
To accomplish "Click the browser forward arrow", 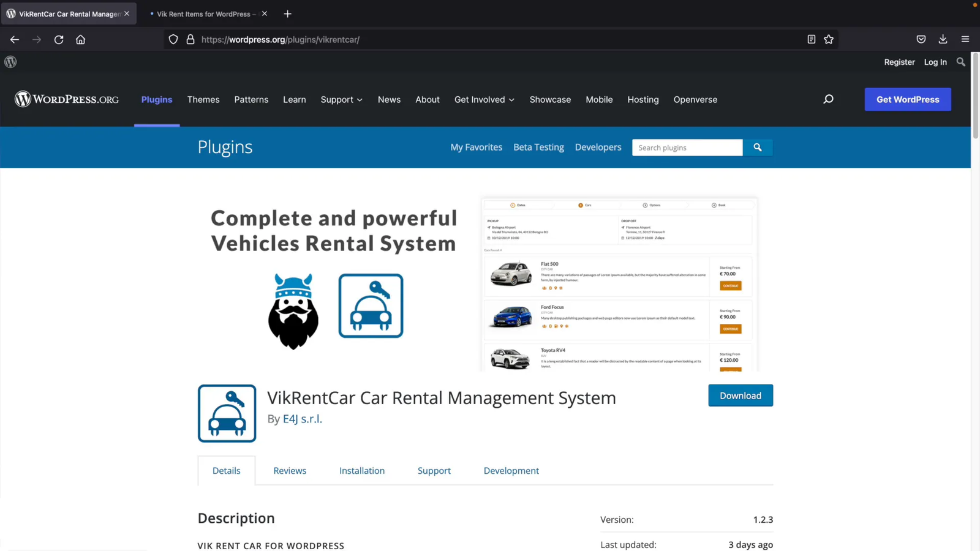I will [37, 39].
